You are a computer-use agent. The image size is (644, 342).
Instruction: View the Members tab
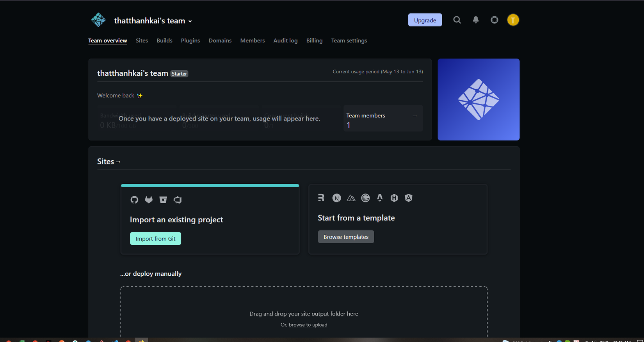coord(253,41)
